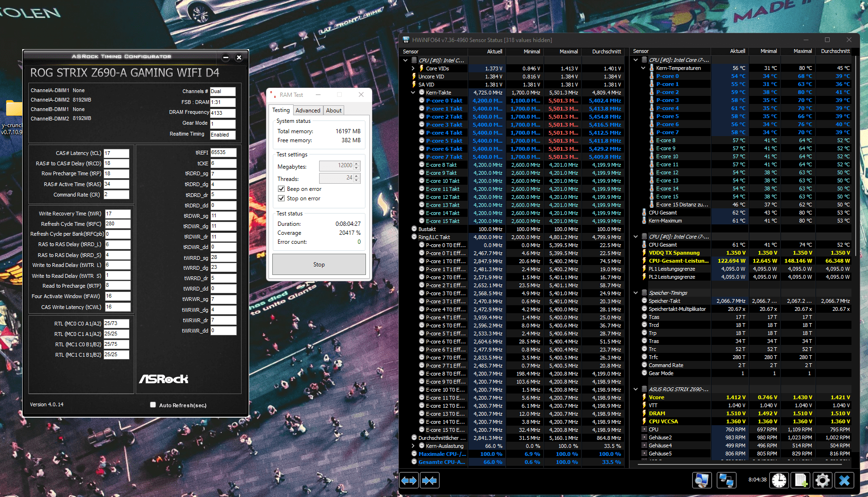This screenshot has width=868, height=497.
Task: Minimize the RAM Test window
Action: (x=319, y=94)
